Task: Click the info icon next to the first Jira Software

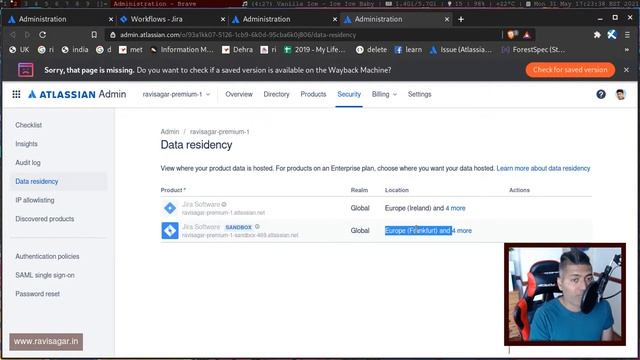Action: 224,204
